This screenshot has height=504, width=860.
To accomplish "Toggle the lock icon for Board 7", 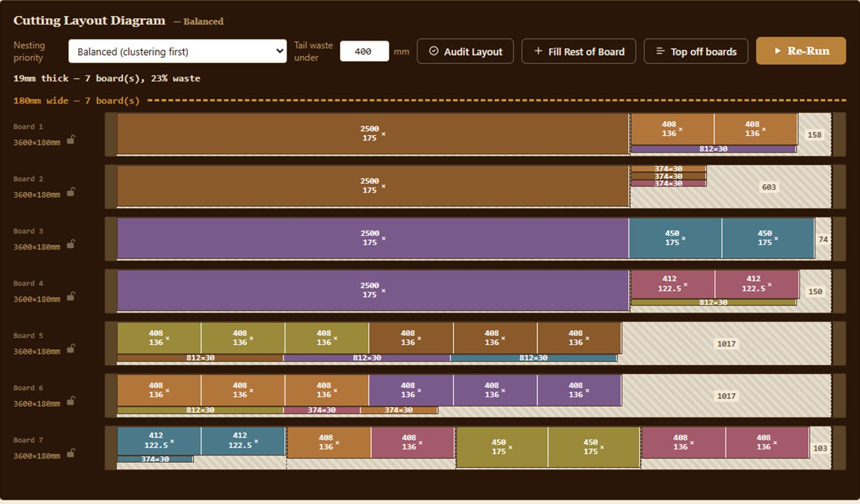I will tap(71, 453).
